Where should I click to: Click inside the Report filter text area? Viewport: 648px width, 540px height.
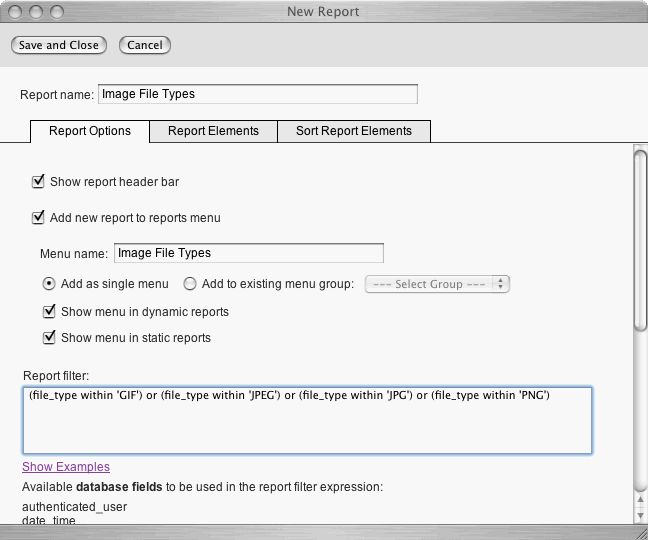[x=307, y=420]
